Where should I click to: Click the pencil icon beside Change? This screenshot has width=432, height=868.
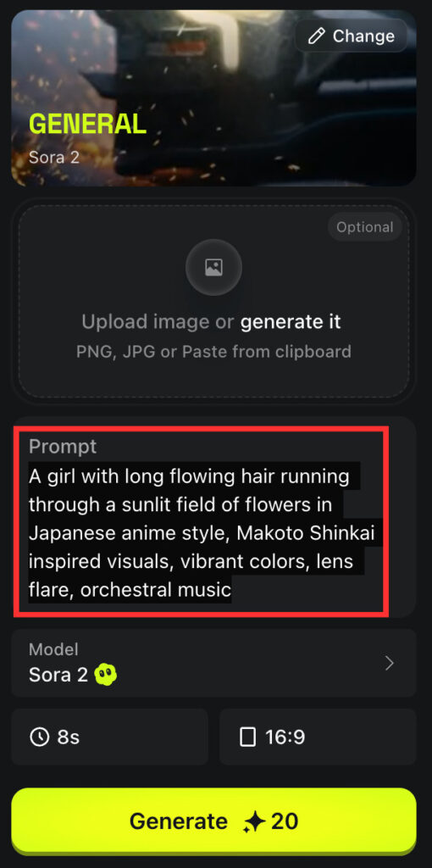click(317, 36)
